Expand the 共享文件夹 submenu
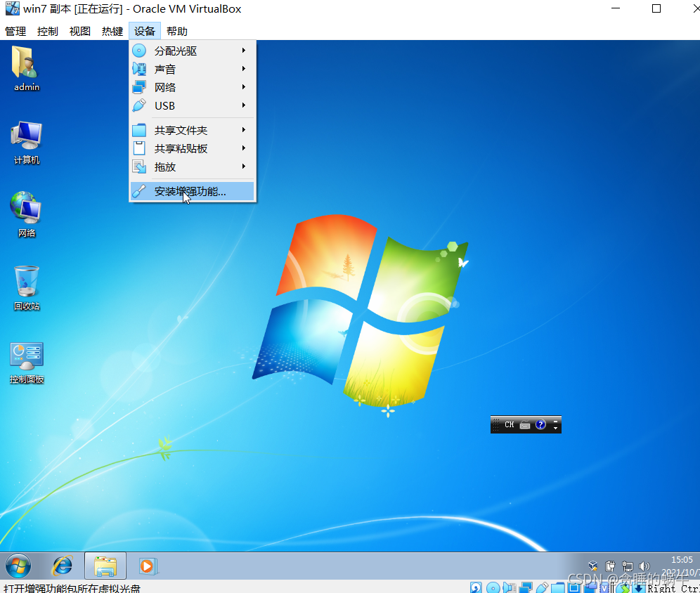This screenshot has width=700, height=593. pyautogui.click(x=193, y=130)
